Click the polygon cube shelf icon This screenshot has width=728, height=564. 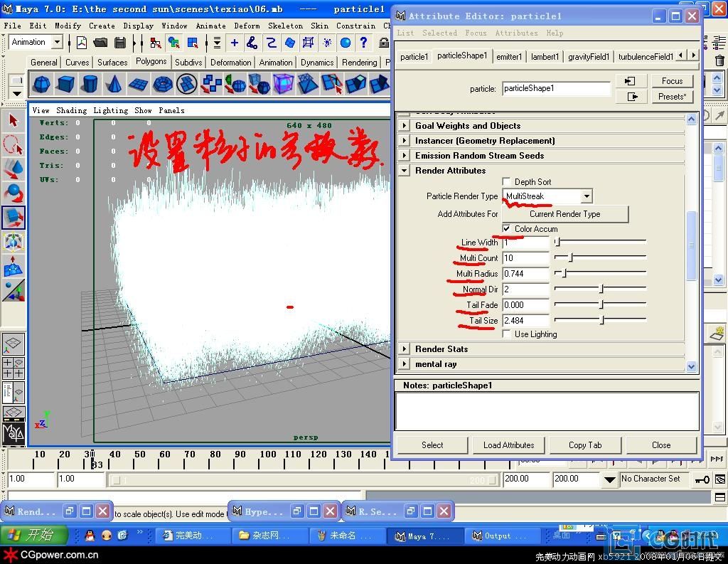65,85
